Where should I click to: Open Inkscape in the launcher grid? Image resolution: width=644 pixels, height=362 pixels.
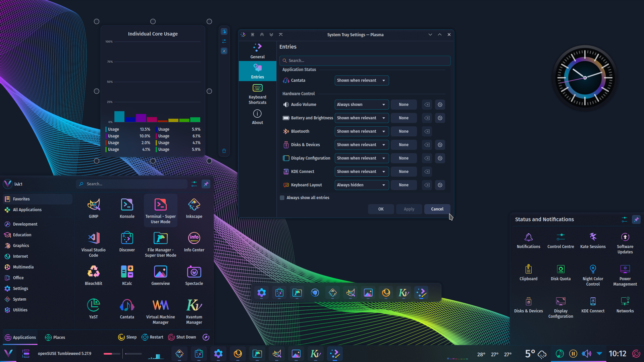coord(194,208)
